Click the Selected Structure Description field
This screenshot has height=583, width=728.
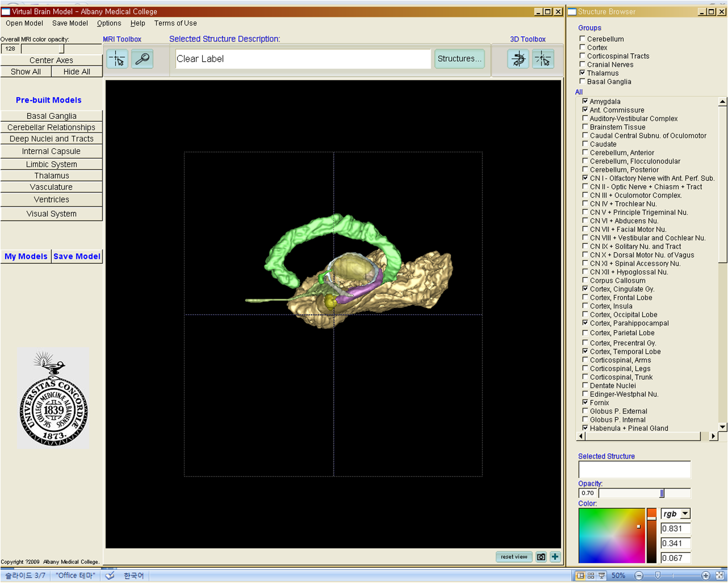tap(303, 59)
